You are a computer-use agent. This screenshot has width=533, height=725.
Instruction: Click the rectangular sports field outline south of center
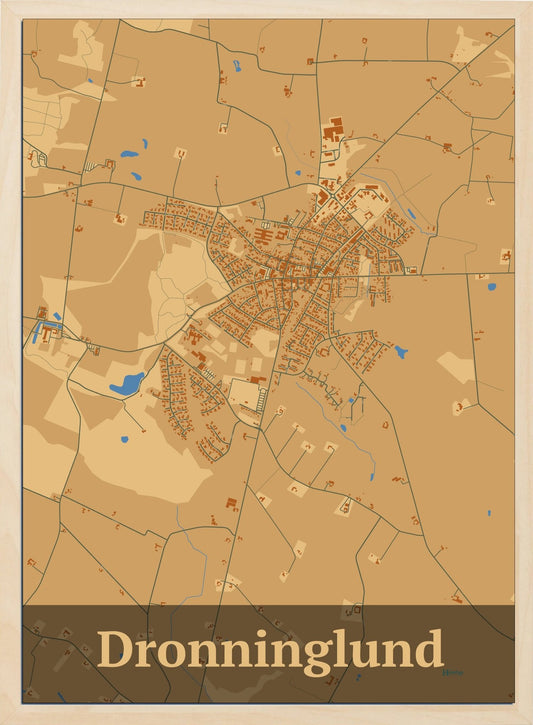(x=245, y=393)
